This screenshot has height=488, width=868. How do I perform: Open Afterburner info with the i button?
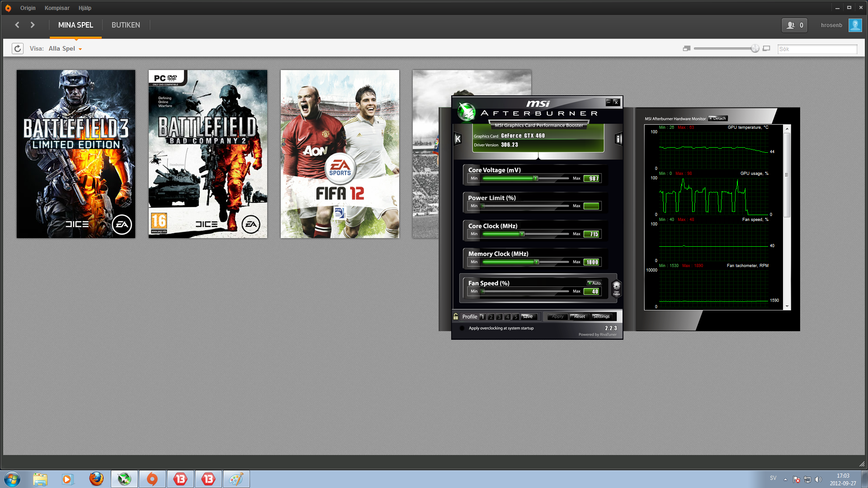pyautogui.click(x=618, y=139)
